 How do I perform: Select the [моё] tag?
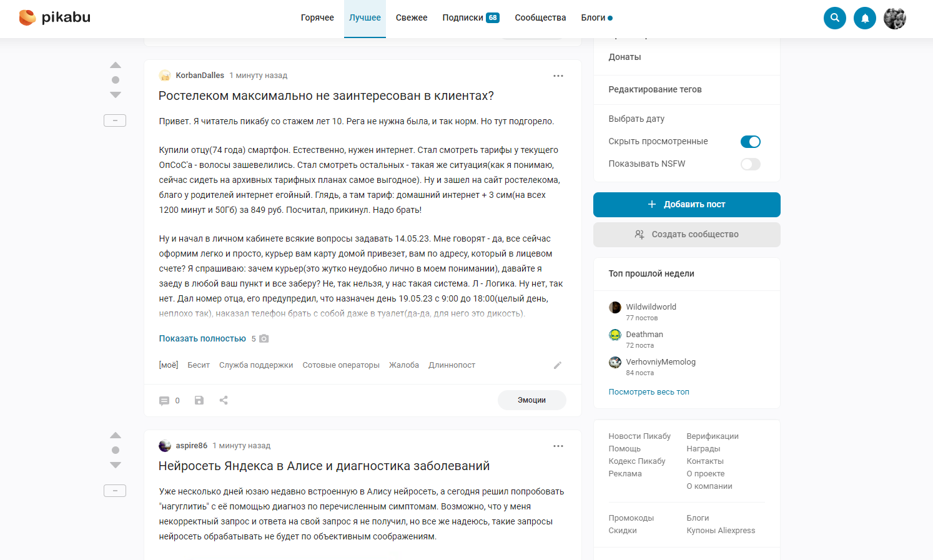169,365
